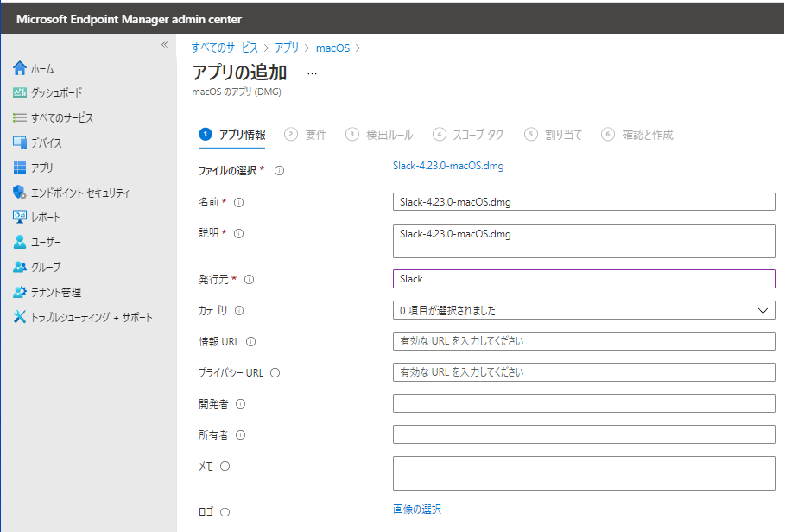Screen dimensions: 785x532
Task: Show info tooltip for プライバシー URL
Action: [x=275, y=373]
